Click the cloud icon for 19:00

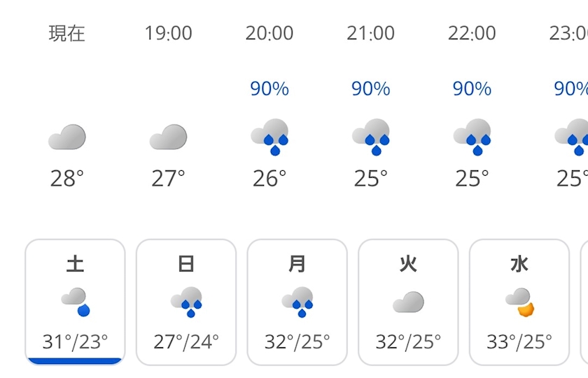point(168,136)
